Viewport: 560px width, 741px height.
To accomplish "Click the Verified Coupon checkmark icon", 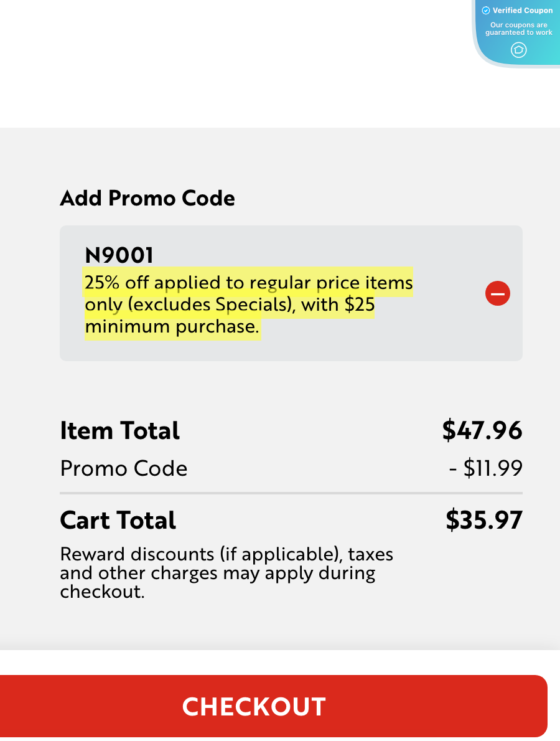I will pos(486,11).
